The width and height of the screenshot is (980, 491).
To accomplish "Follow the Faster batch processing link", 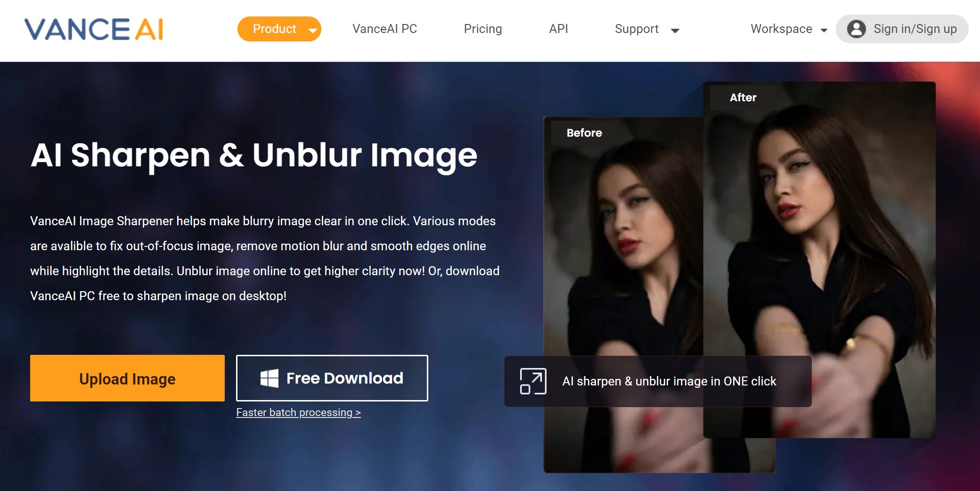I will click(x=298, y=412).
